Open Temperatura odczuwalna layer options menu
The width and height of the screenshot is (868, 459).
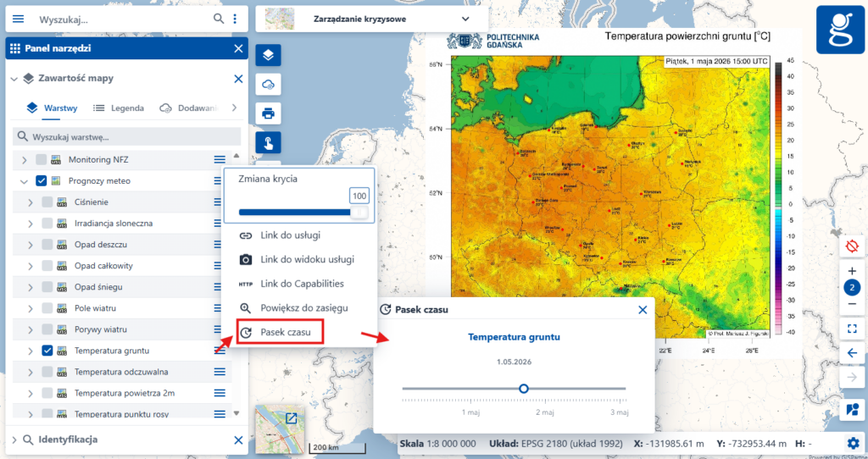coord(220,372)
